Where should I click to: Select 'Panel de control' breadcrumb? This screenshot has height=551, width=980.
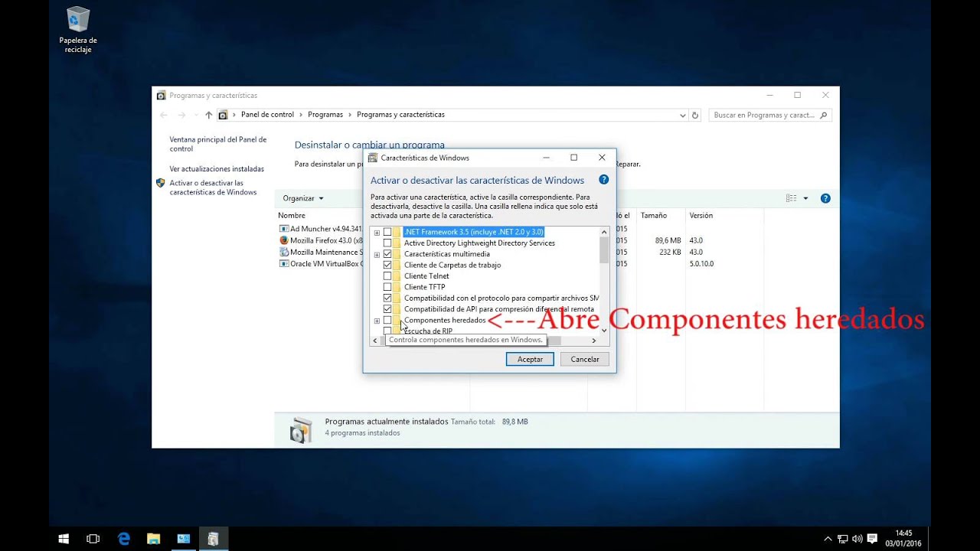267,115
